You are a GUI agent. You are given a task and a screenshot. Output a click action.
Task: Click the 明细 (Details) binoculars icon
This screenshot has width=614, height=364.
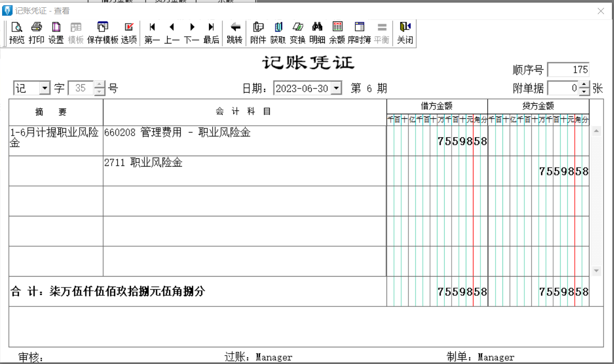point(317,32)
